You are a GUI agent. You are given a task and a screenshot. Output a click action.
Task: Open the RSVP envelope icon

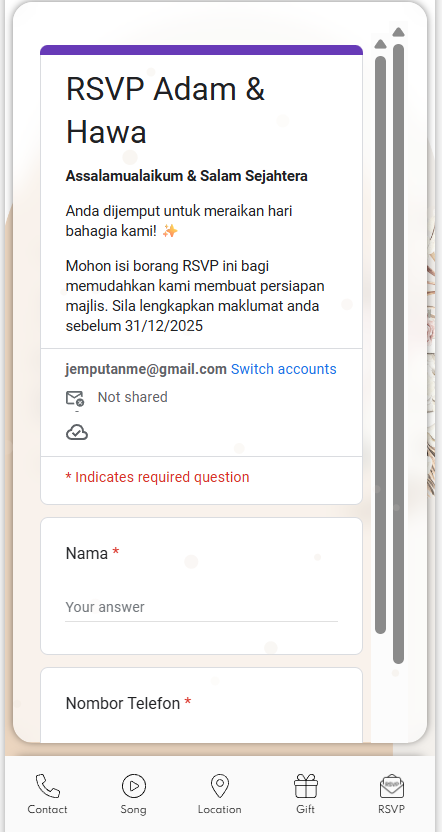392,786
